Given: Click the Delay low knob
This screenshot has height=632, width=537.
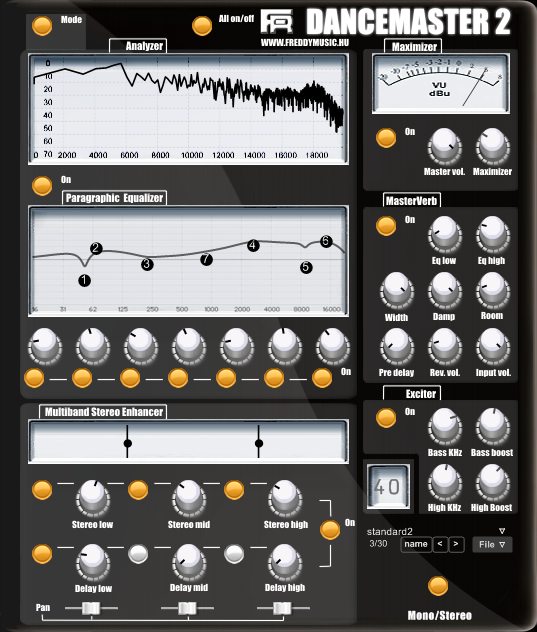Looking at the screenshot, I should click(93, 562).
